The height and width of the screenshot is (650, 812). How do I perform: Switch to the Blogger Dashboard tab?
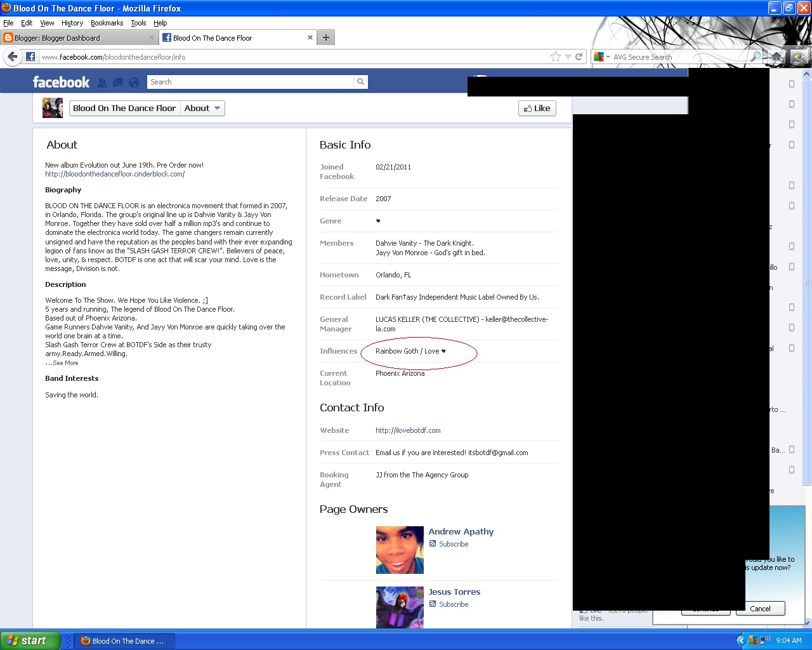coord(79,37)
